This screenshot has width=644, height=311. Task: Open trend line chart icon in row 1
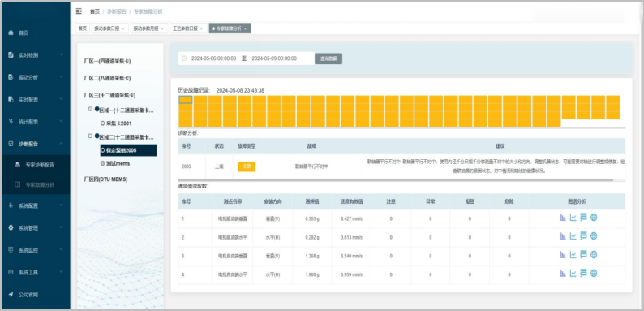coord(573,218)
